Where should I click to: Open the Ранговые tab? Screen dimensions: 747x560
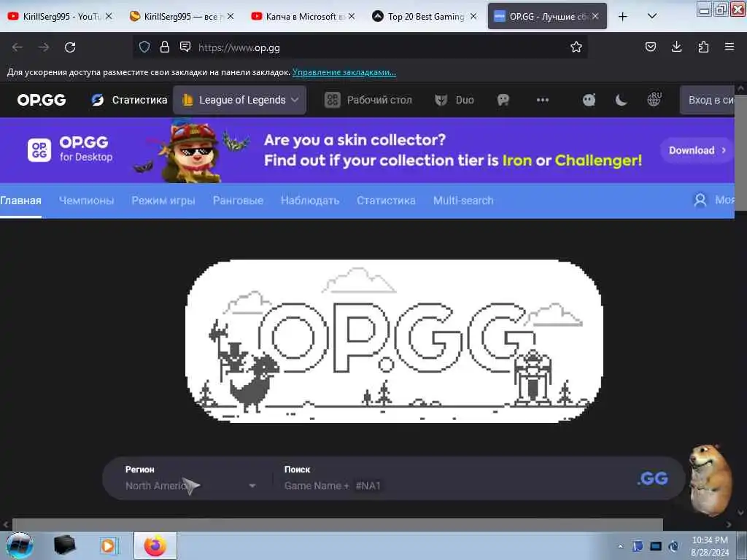click(x=238, y=201)
